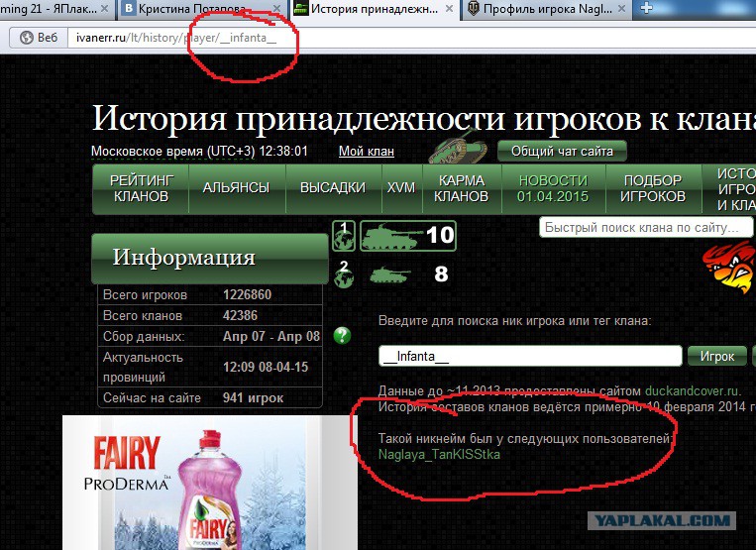756x550 pixels.
Task: Open a new browser tab with plus icon
Action: (x=647, y=8)
